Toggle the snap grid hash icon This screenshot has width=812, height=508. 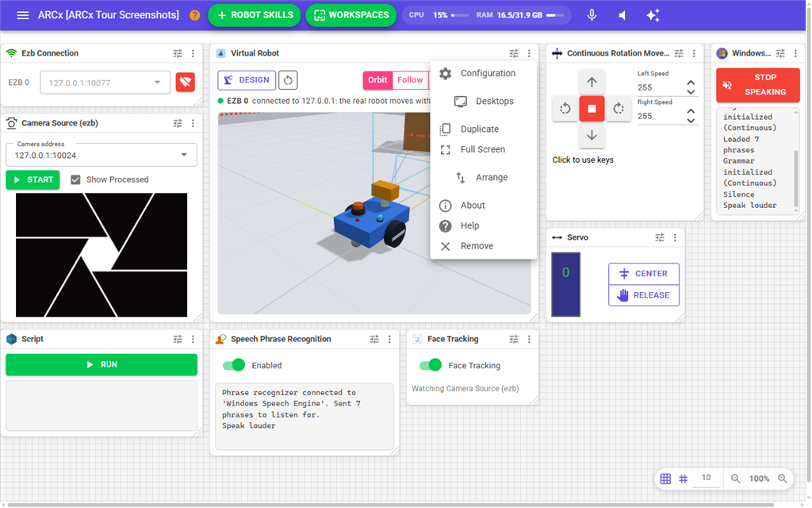tap(684, 479)
